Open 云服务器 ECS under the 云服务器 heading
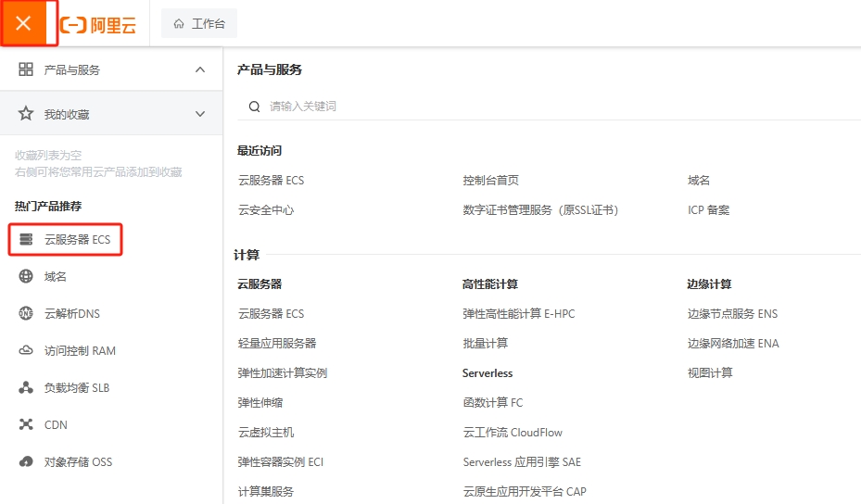The height and width of the screenshot is (504, 861). (272, 313)
